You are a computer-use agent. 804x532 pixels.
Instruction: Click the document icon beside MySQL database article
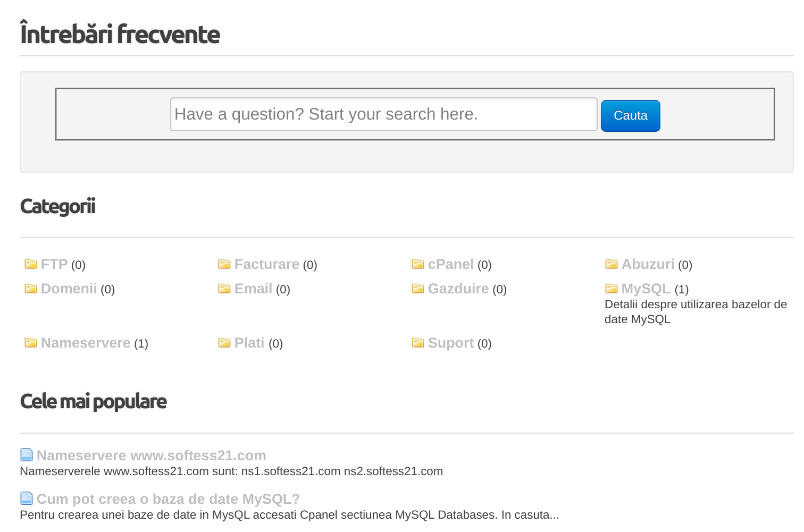27,499
